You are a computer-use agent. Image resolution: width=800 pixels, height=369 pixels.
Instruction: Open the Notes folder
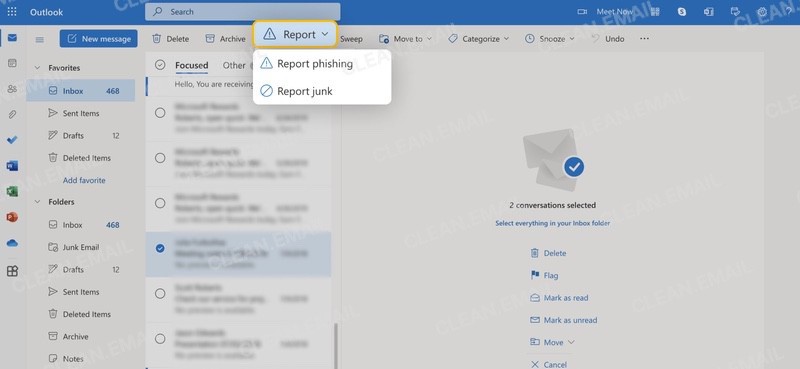81,359
